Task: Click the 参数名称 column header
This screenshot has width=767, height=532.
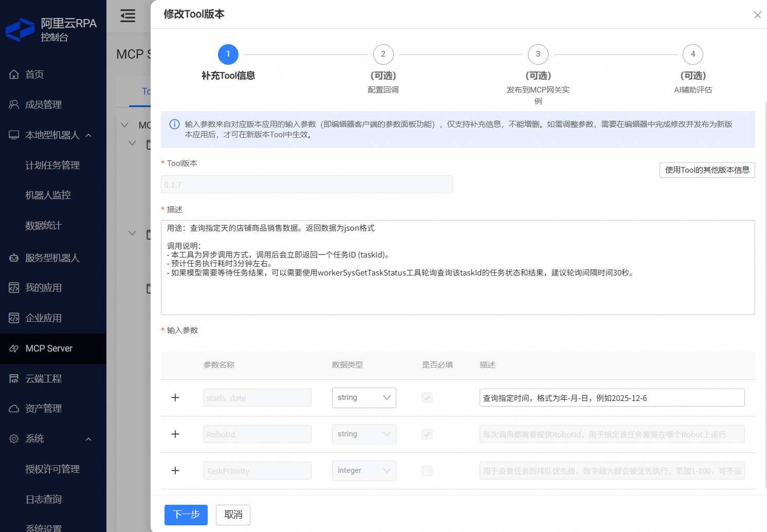Action: pos(219,365)
